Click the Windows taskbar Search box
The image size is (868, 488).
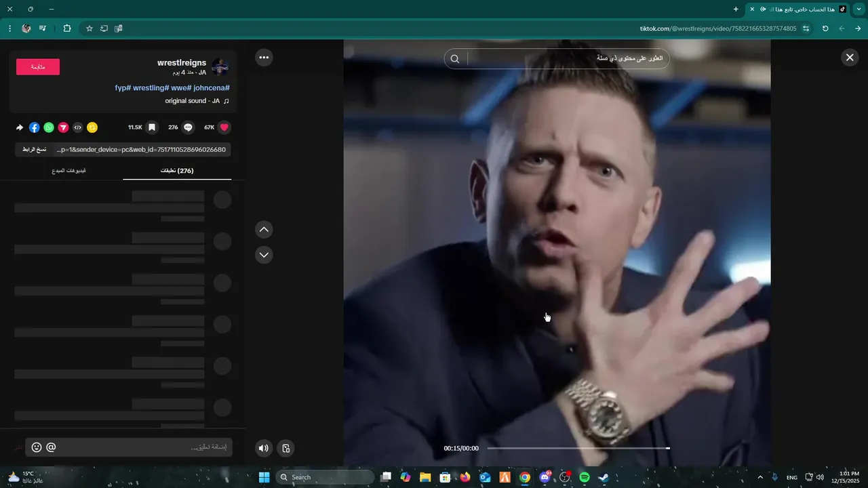coord(325,477)
